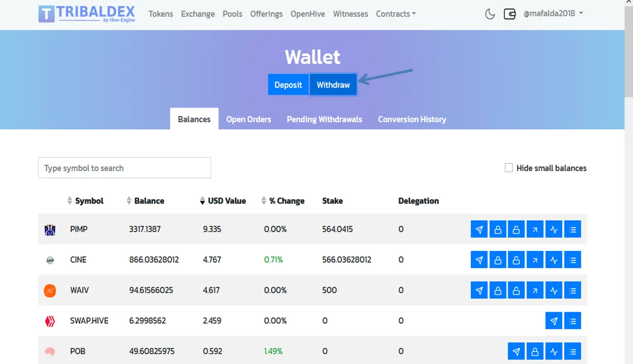Switch to the Pending Withdrawals tab
Screen dimensions: 633x364
tap(324, 119)
